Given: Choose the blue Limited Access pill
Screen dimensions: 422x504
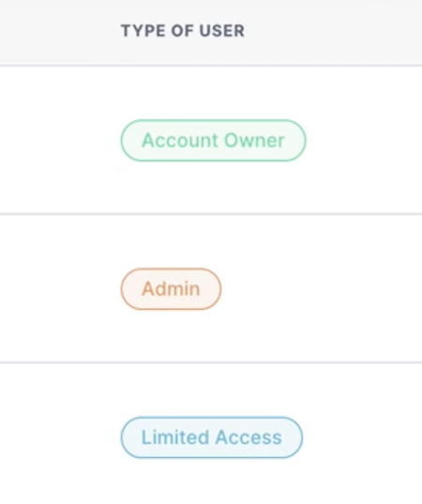Looking at the screenshot, I should [212, 437].
